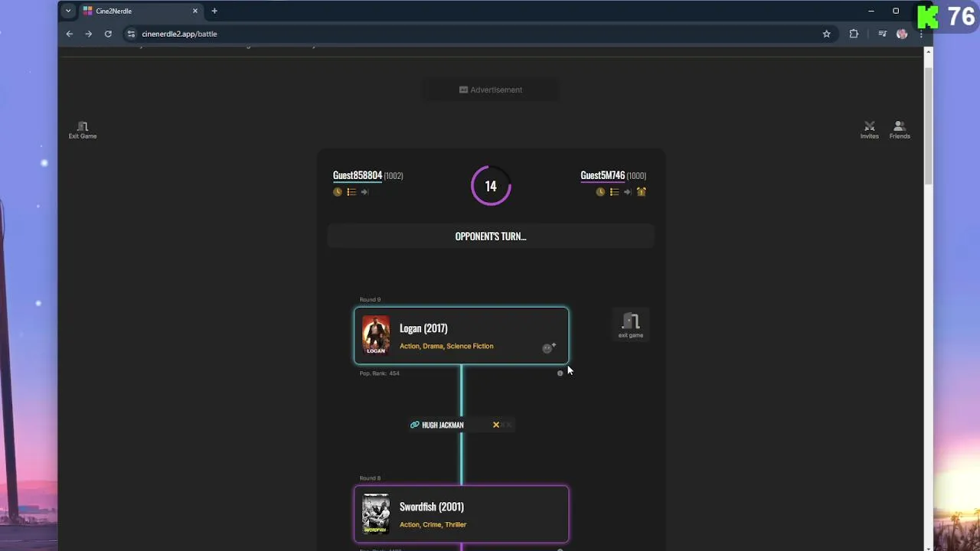980x551 pixels.
Task: Click the OPPONENT'S TURN banner
Action: point(491,236)
